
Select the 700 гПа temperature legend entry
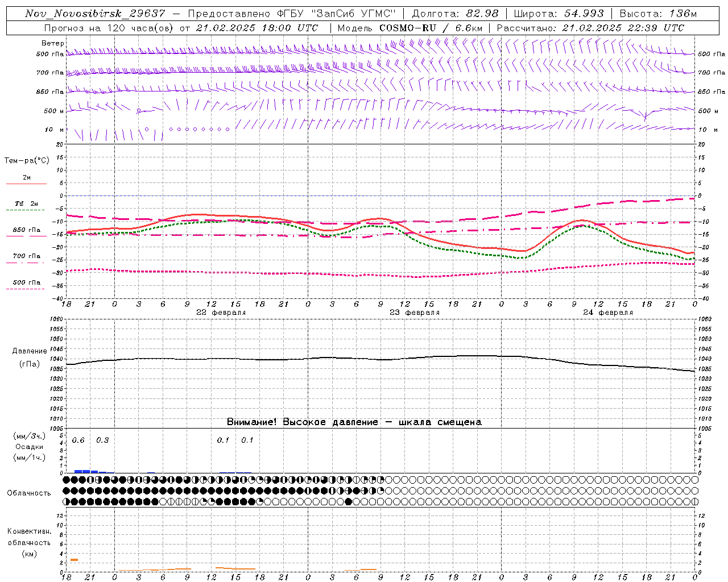[27, 259]
